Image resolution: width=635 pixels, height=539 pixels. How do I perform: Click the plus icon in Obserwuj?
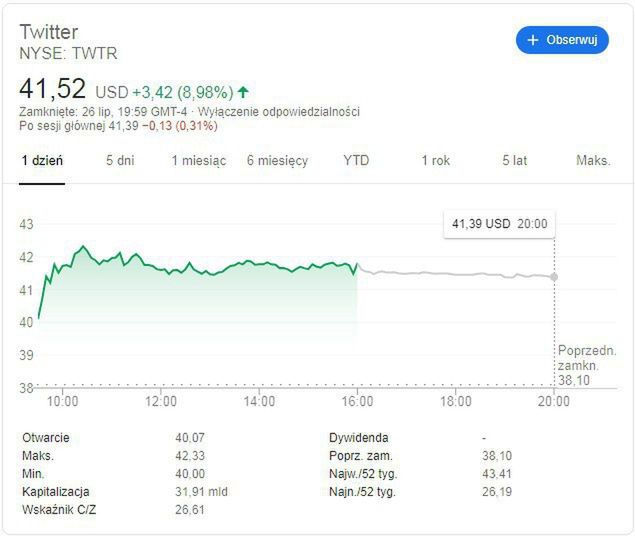click(533, 40)
